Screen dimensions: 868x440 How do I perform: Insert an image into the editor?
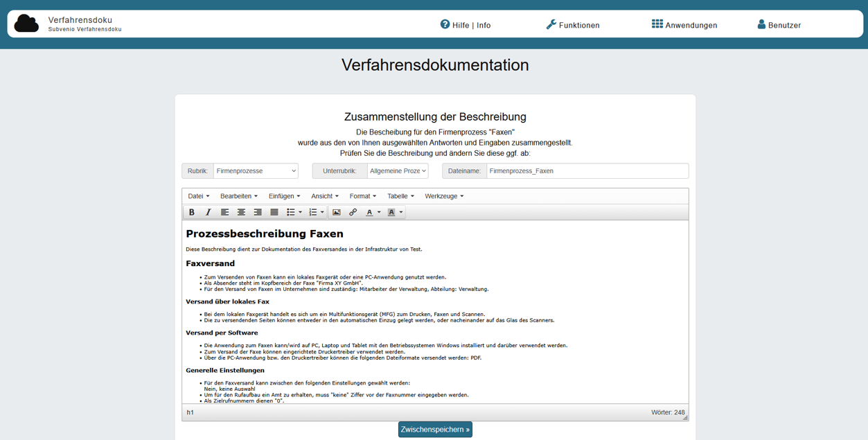tap(337, 212)
